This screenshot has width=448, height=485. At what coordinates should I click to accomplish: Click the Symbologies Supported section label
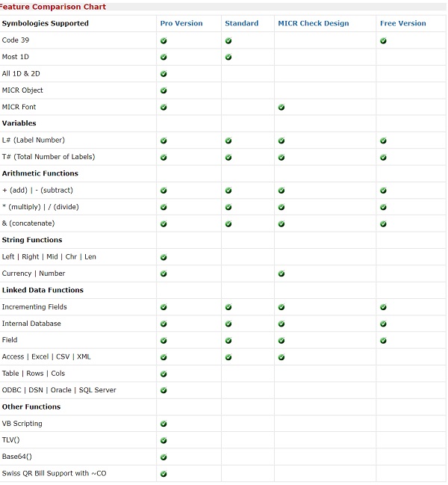tap(45, 23)
